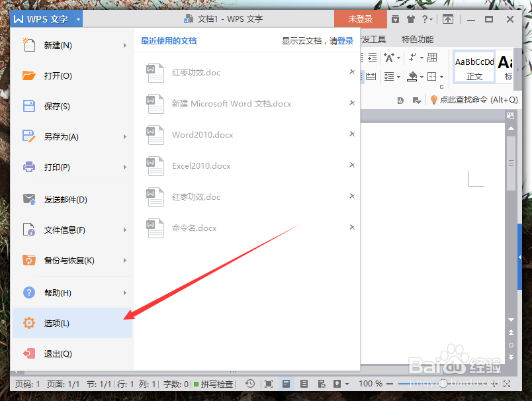Click the document icon next to Word2010.docx

pyautogui.click(x=155, y=135)
